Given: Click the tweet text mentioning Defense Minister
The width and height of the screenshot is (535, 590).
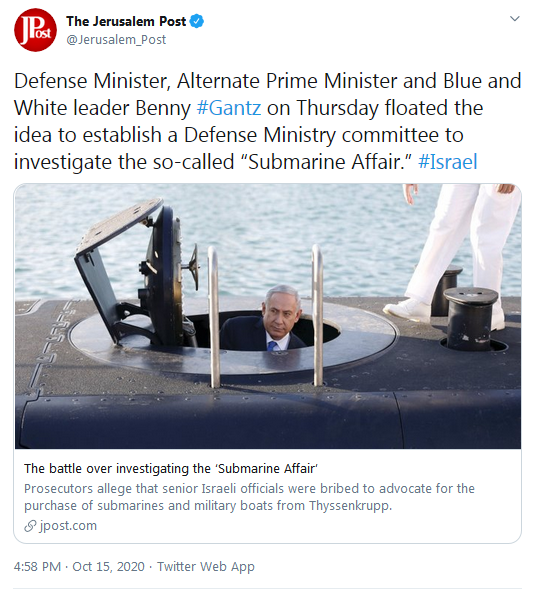Looking at the screenshot, I should (x=267, y=121).
